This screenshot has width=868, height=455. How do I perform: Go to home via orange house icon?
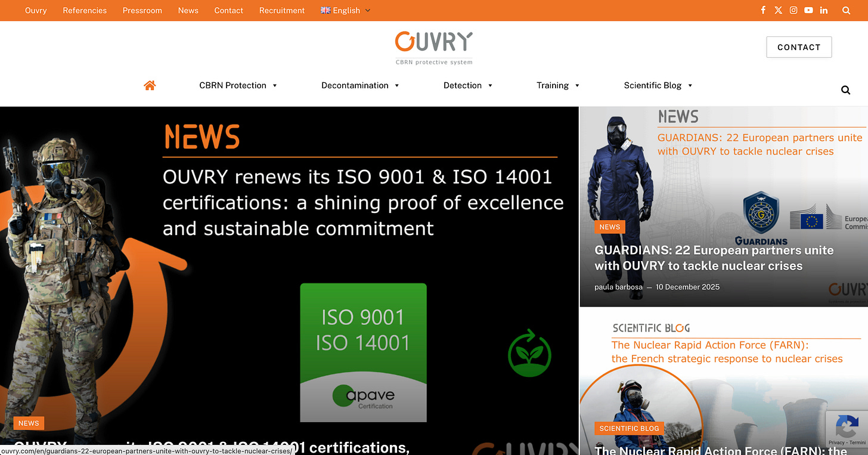point(150,85)
